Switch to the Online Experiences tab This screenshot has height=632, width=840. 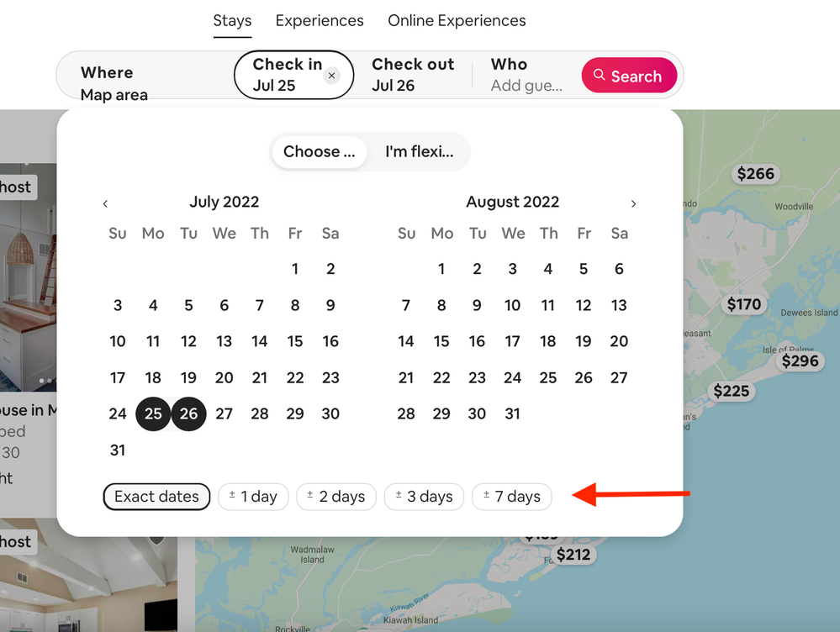pyautogui.click(x=457, y=21)
